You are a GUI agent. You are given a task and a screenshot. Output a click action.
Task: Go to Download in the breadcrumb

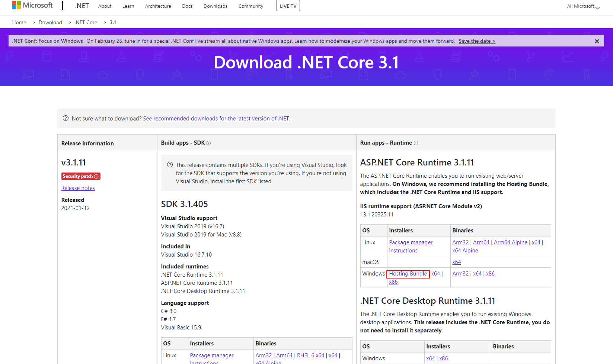coord(50,22)
